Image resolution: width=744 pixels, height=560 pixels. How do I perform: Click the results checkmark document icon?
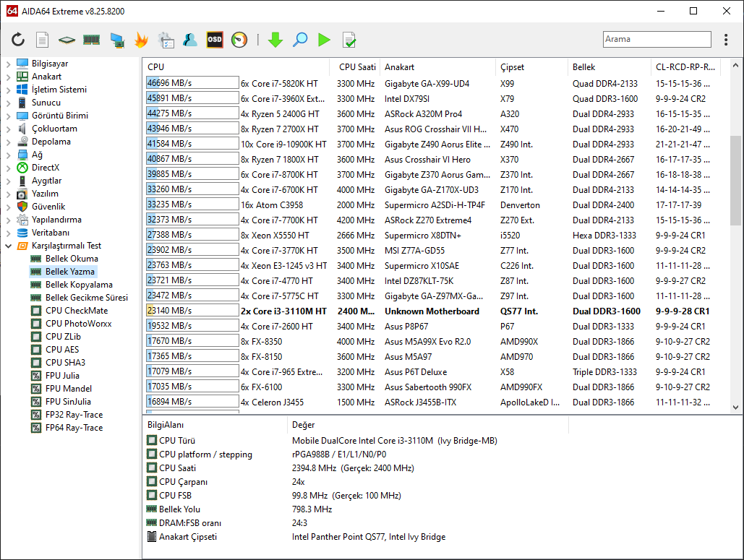(x=349, y=40)
